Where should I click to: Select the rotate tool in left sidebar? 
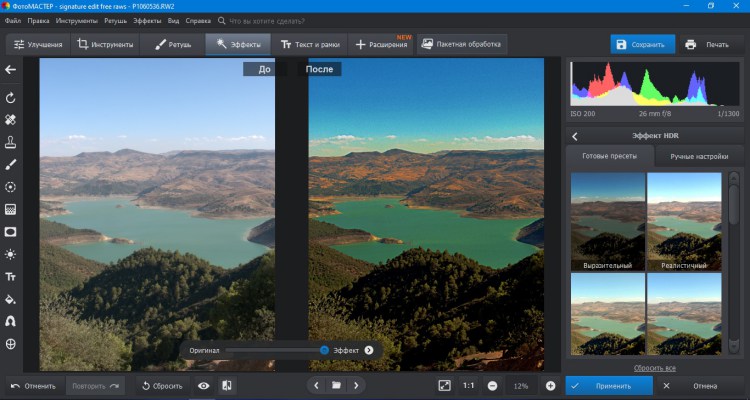(11, 98)
